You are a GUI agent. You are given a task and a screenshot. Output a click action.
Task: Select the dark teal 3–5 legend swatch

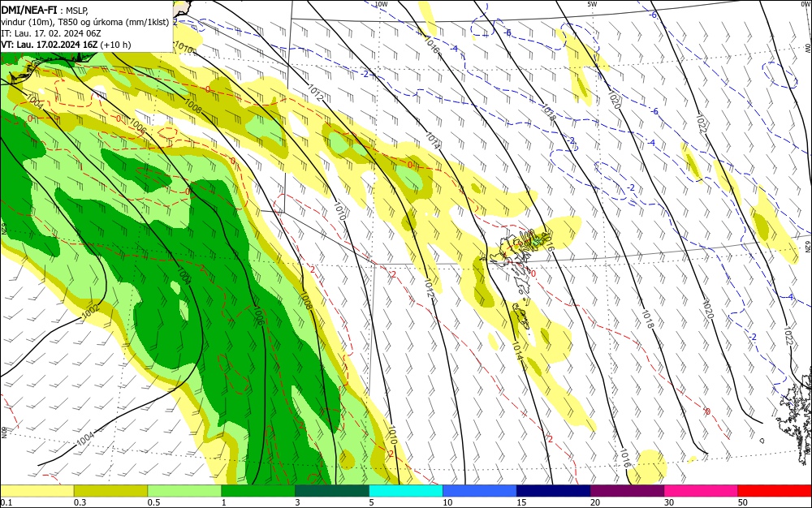click(x=332, y=491)
